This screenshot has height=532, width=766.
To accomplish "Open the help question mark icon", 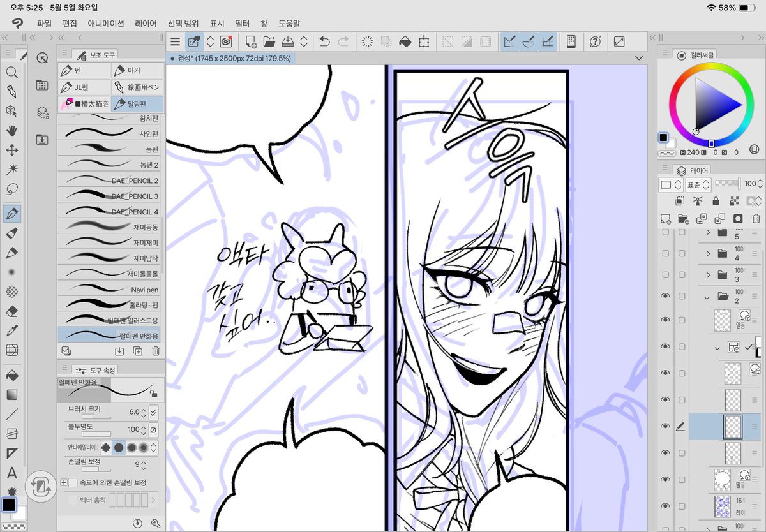I will point(596,41).
